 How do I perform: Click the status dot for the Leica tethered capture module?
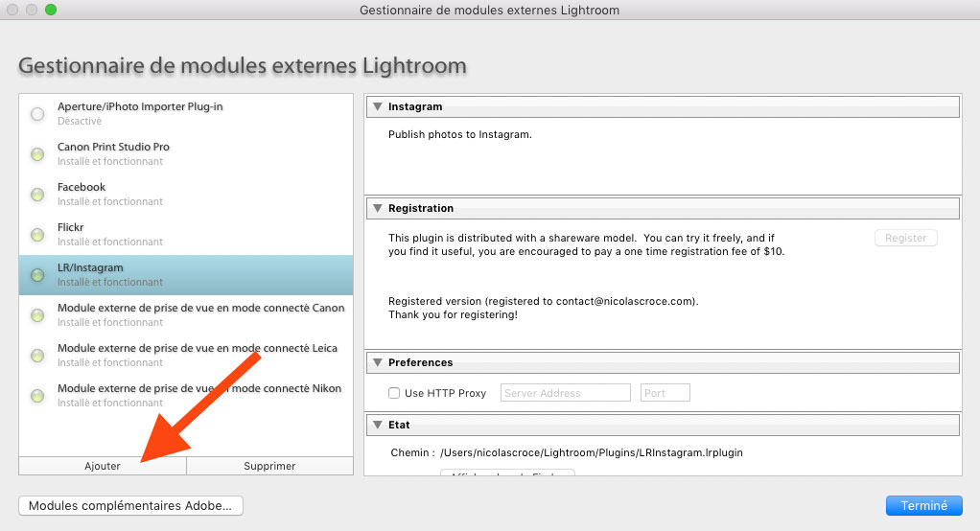pos(37,356)
